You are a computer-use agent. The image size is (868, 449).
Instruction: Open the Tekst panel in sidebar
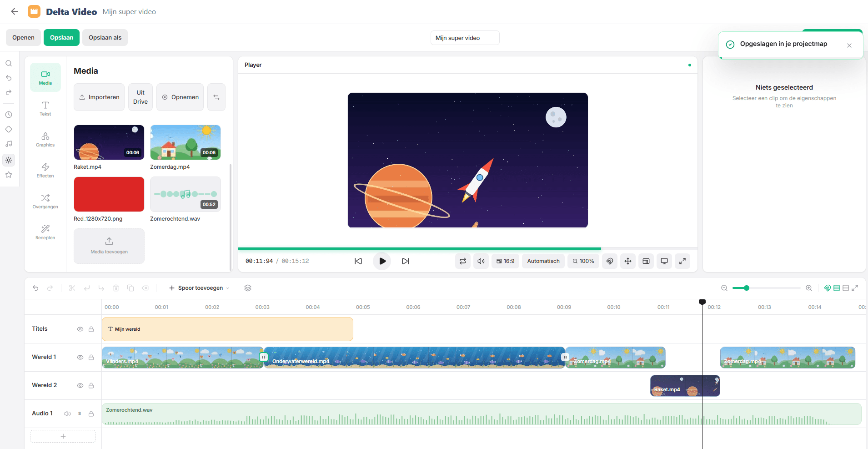point(45,108)
